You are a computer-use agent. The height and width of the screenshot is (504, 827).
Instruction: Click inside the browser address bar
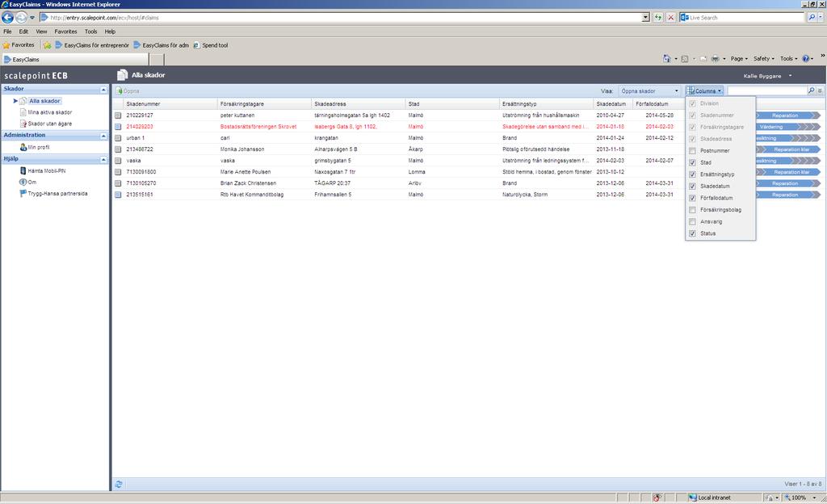tap(342, 18)
